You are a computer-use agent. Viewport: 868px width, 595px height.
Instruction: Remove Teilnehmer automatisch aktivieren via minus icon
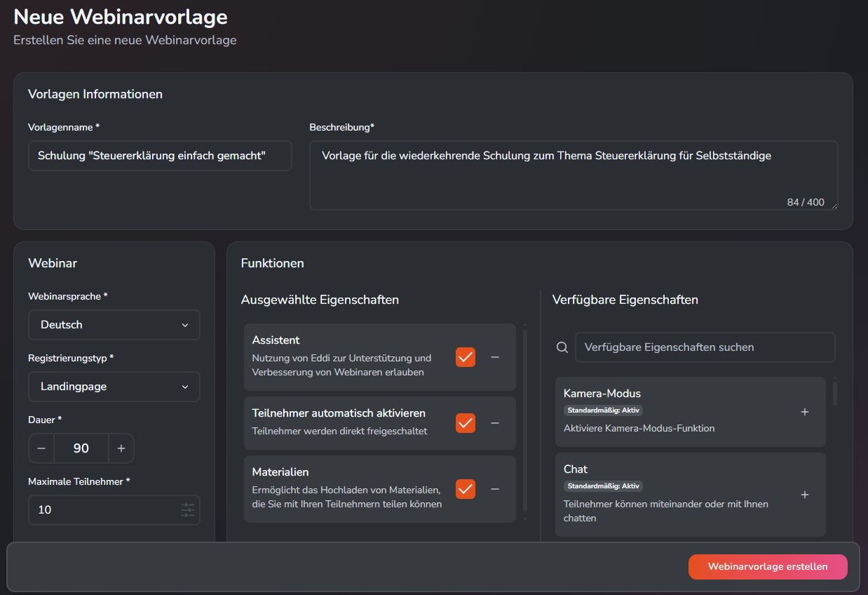click(x=495, y=423)
